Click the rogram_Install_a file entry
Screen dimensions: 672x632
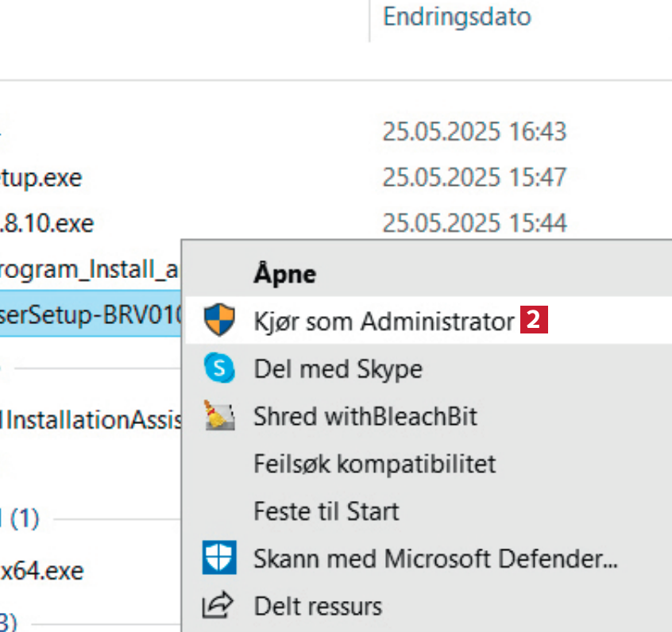click(87, 270)
